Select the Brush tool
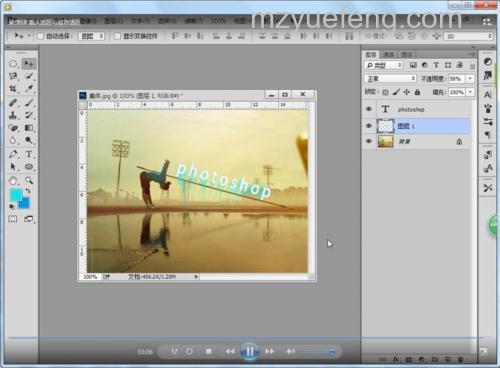The width and height of the screenshot is (500, 368). [x=29, y=103]
